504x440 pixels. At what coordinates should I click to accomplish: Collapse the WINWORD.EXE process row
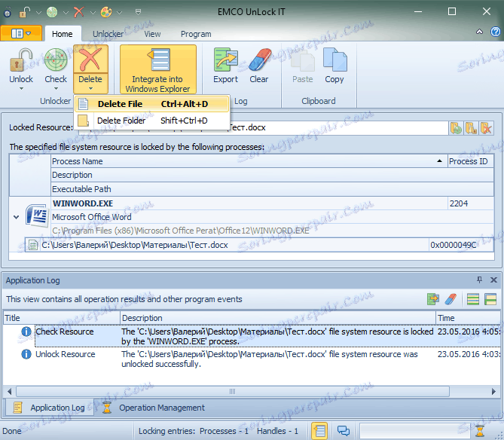coord(16,217)
